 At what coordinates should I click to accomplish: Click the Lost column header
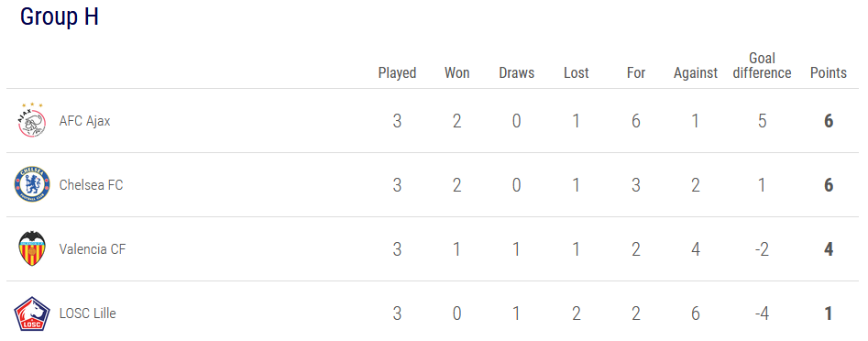tap(577, 73)
